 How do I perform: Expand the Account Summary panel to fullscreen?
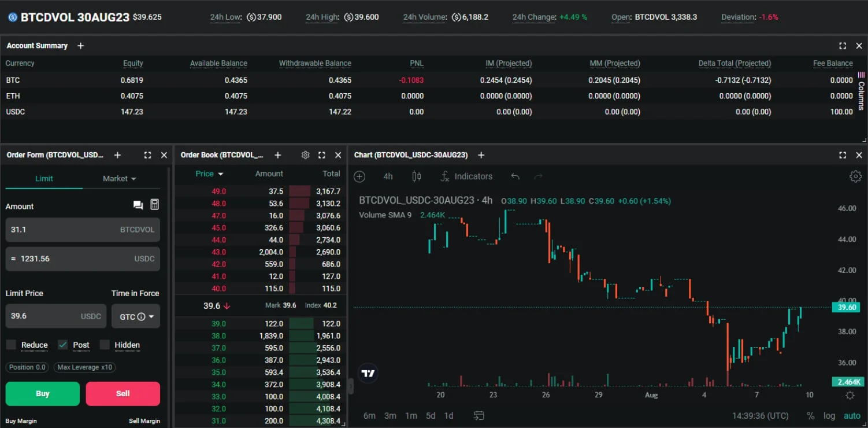[843, 46]
